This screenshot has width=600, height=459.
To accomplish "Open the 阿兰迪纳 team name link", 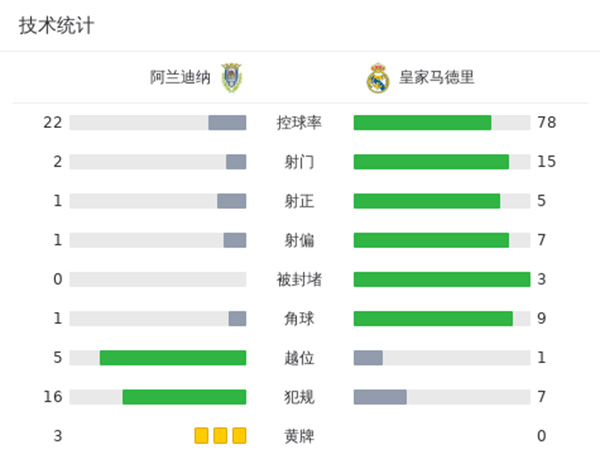I will click(180, 77).
